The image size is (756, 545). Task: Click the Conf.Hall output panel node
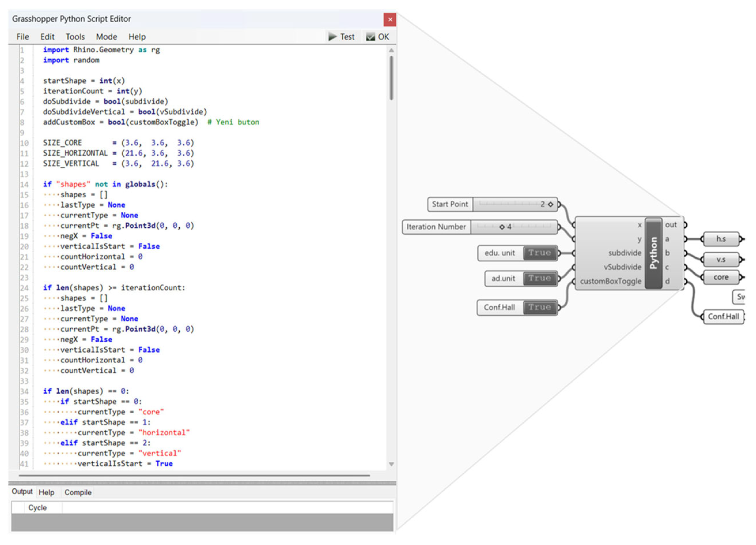point(723,316)
